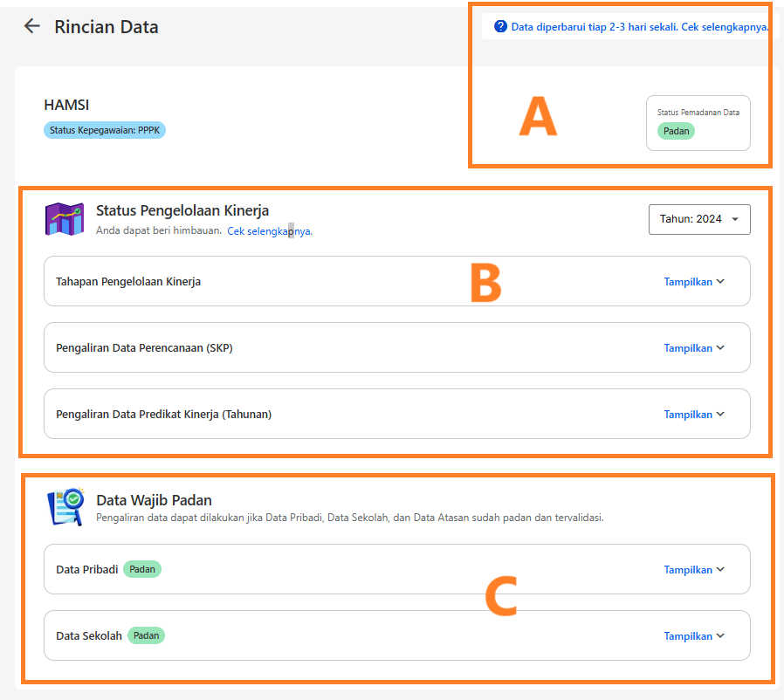Show details of Data Sekolah

pyautogui.click(x=694, y=636)
